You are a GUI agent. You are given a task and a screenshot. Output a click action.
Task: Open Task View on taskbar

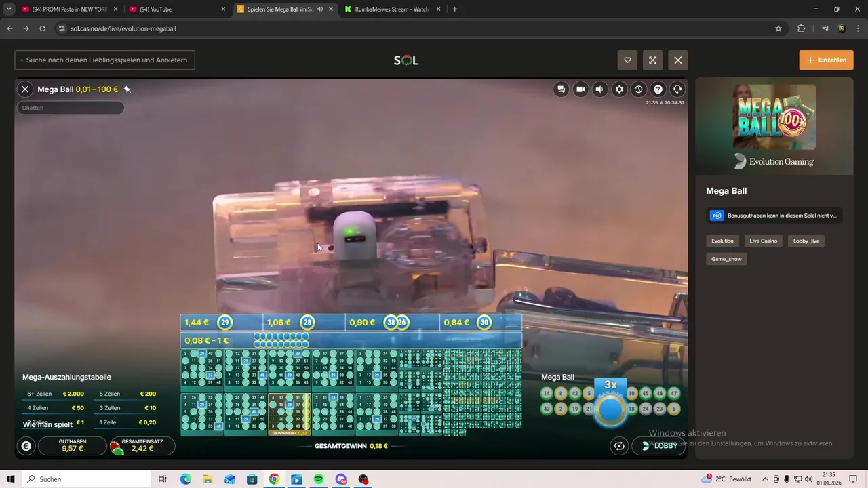163,479
